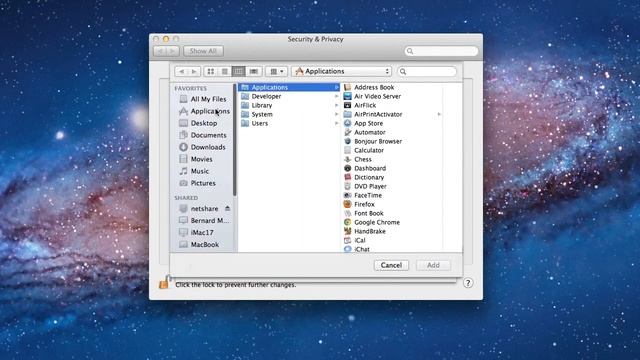Click the file dialog search field

[427, 71]
